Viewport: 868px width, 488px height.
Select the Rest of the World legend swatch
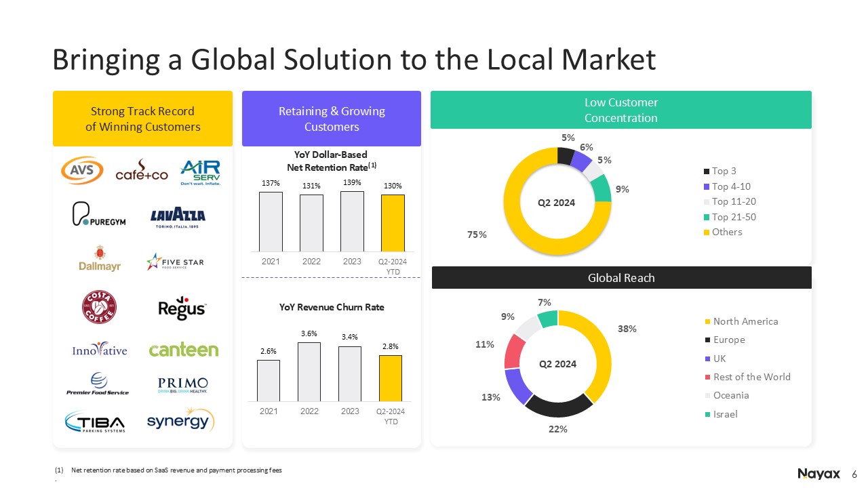[x=708, y=377]
